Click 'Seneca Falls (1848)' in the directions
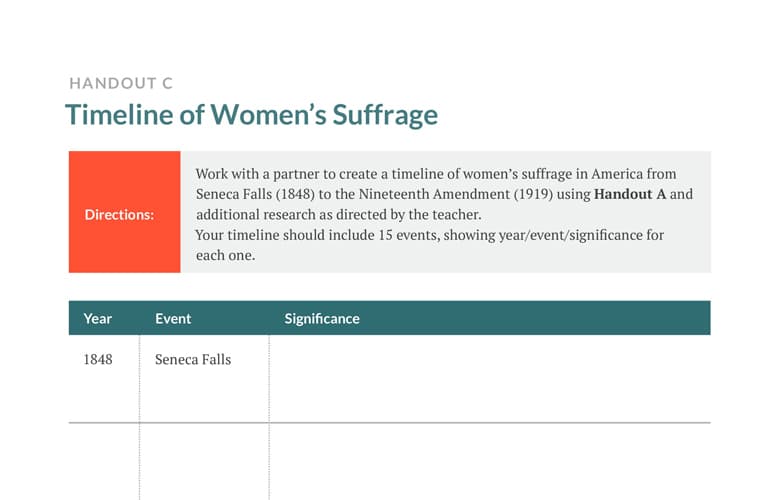This screenshot has width=780, height=500. (255, 194)
